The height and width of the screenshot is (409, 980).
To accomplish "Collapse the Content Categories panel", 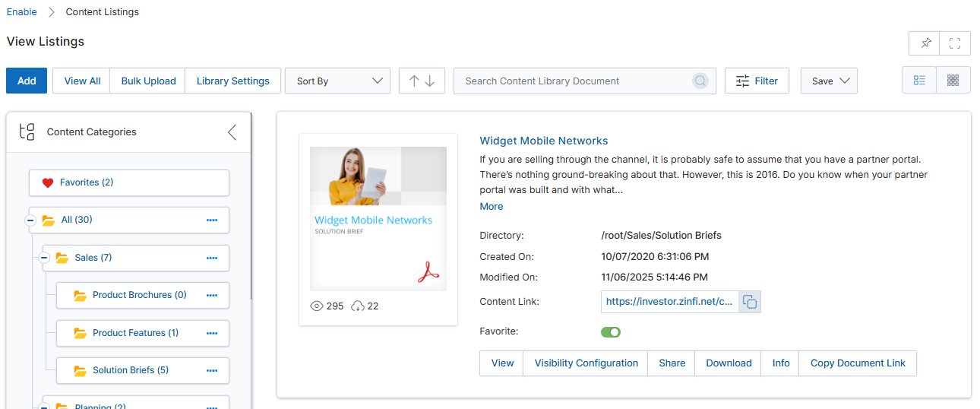I will (x=232, y=132).
